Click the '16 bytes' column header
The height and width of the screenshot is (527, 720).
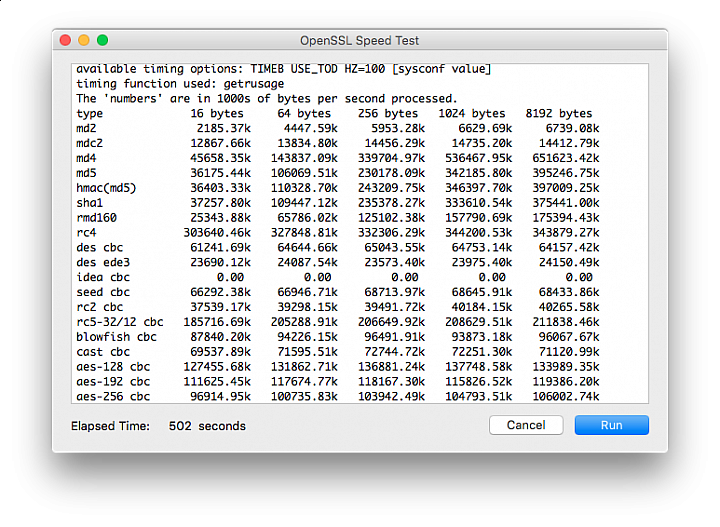click(217, 114)
